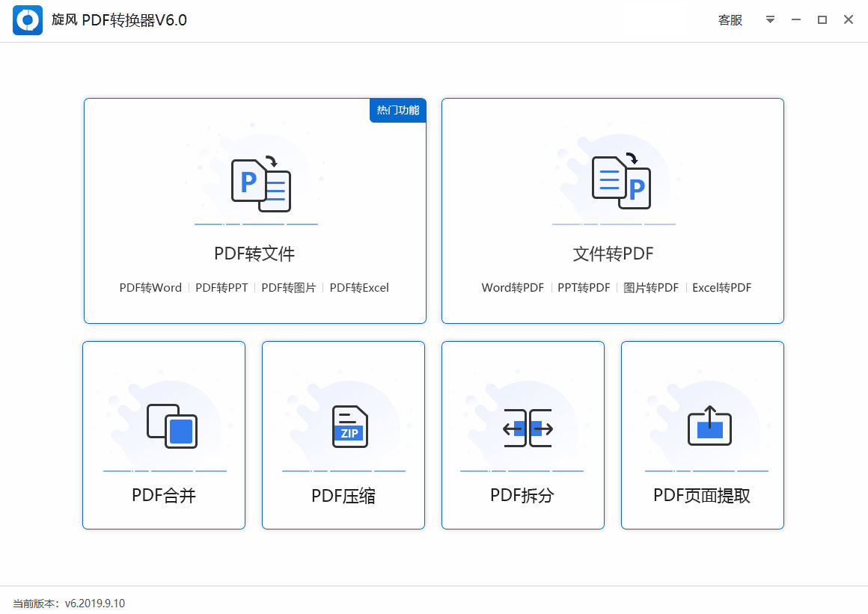Screen dimensions: 868x614
Task: Open the PDF合并 merge icon
Action: click(x=171, y=426)
